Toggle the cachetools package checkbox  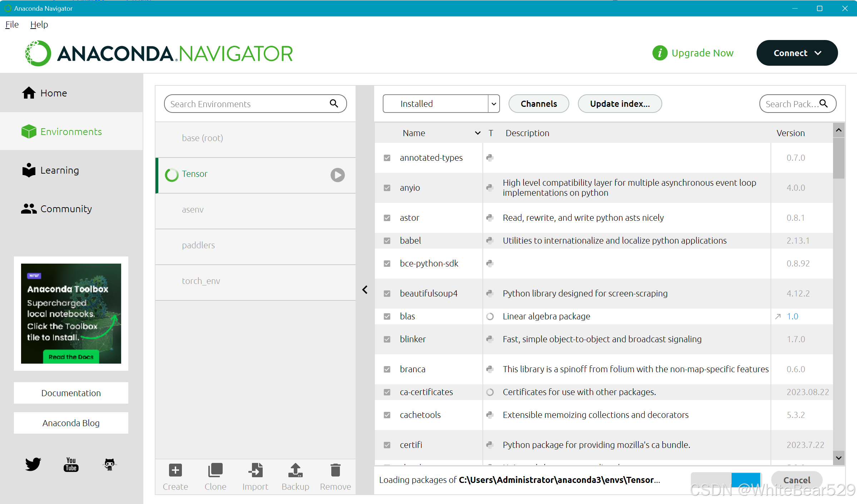click(387, 415)
